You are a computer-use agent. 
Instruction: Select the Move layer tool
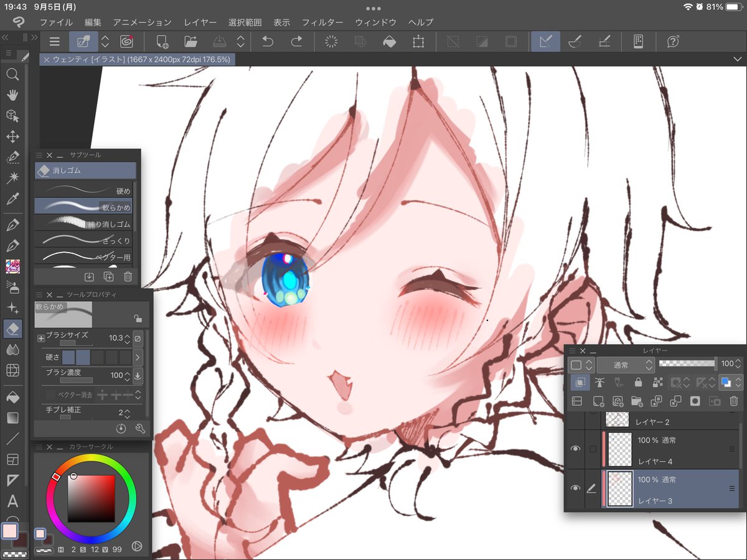click(12, 136)
